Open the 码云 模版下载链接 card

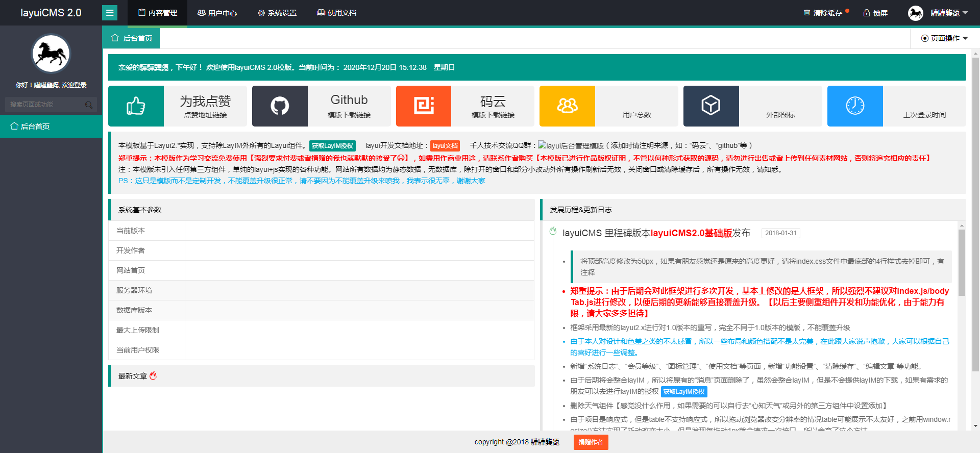[x=465, y=106]
